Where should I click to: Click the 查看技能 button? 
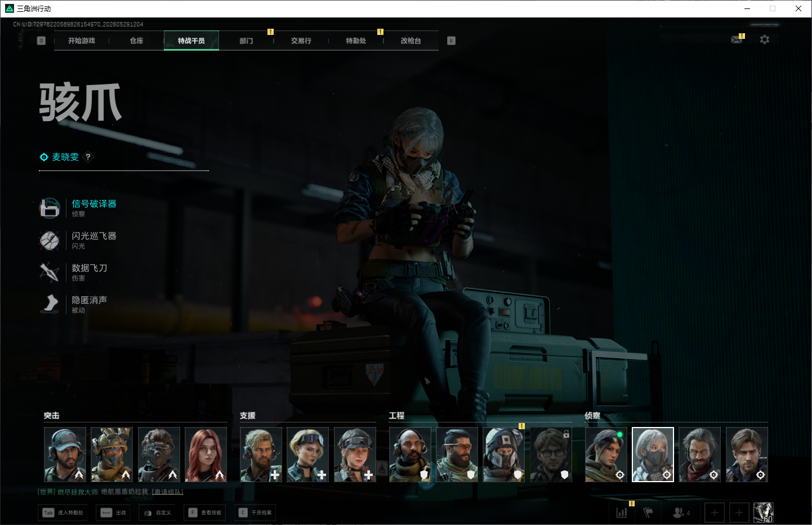[x=205, y=513]
